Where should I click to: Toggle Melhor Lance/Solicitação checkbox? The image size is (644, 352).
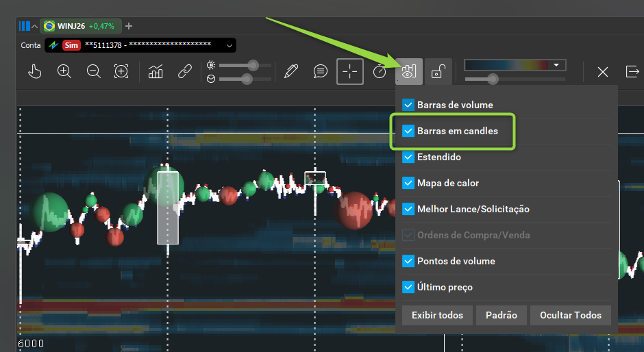pos(408,209)
